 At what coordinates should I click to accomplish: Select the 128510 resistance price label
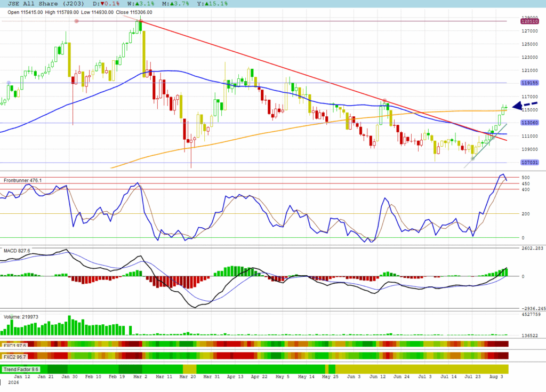(529, 21)
